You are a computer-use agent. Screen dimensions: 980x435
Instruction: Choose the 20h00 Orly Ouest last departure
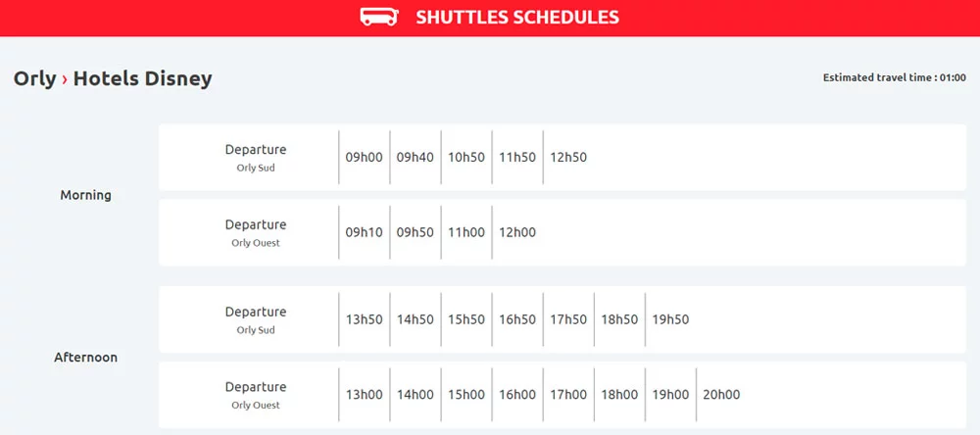click(x=721, y=395)
